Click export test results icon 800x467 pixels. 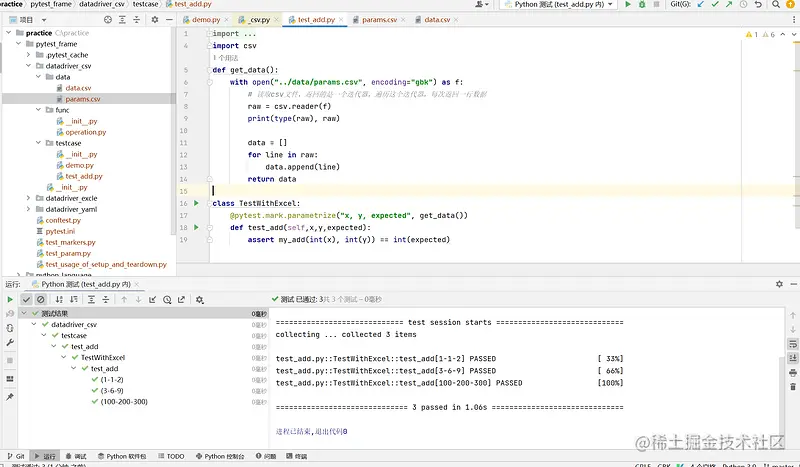(181, 300)
